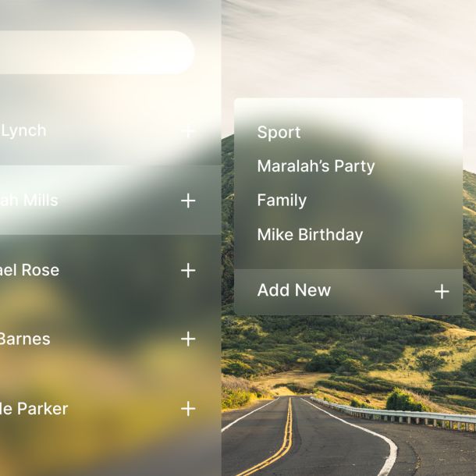Open the Lynch contact row

(x=111, y=131)
